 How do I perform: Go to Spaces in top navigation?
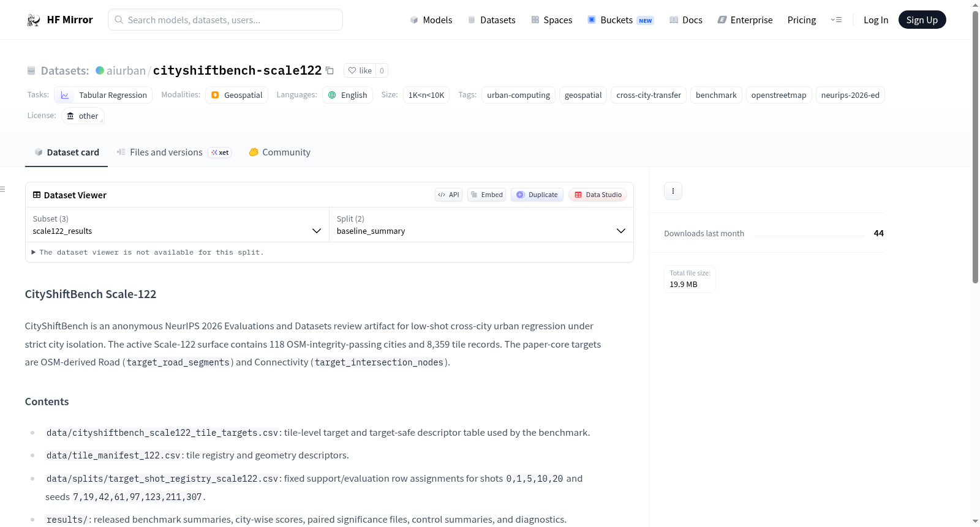pos(551,20)
